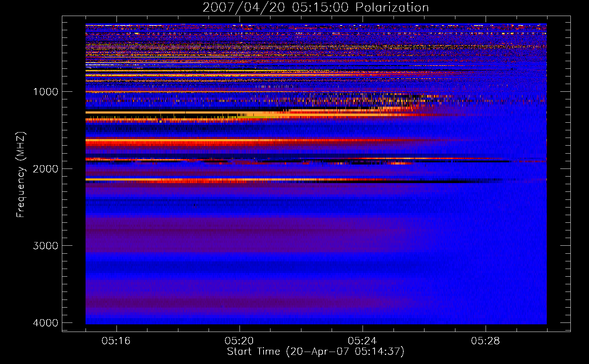589x364 pixels.
Task: Click the '1000' frequency tick label
Action: coord(46,92)
